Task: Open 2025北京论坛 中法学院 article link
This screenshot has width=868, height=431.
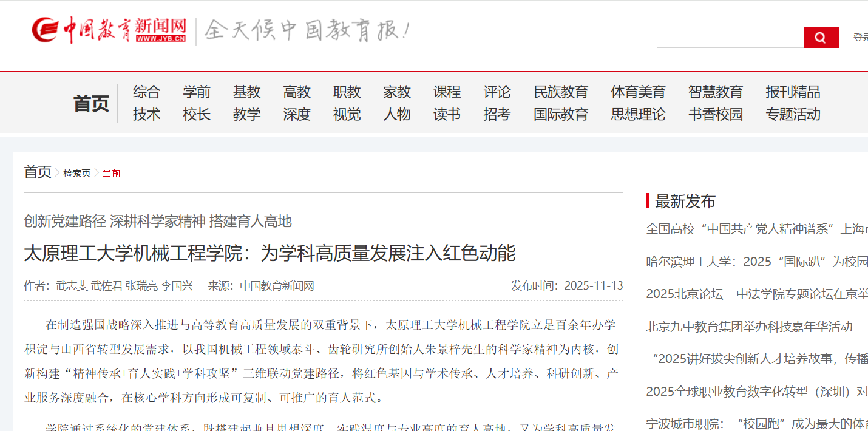Action: click(756, 294)
